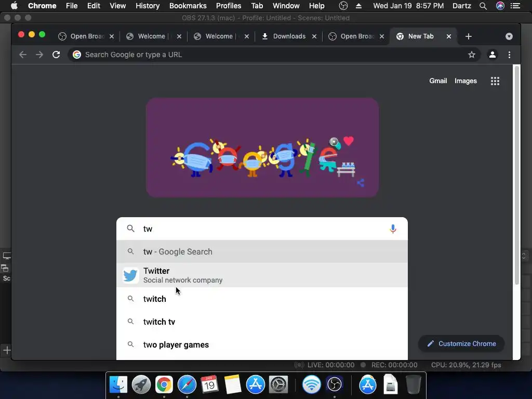Open Finder from the Dock
532x399 pixels.
coord(118,384)
